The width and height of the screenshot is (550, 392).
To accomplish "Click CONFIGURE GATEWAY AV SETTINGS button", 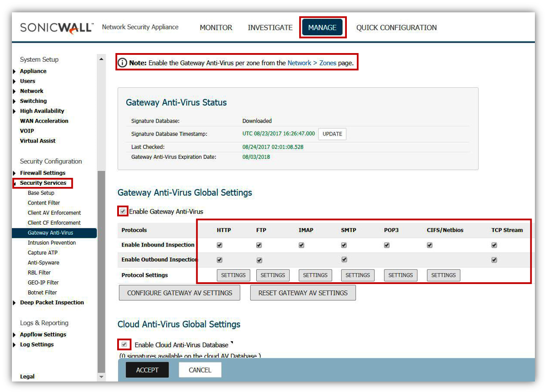I will [x=179, y=293].
